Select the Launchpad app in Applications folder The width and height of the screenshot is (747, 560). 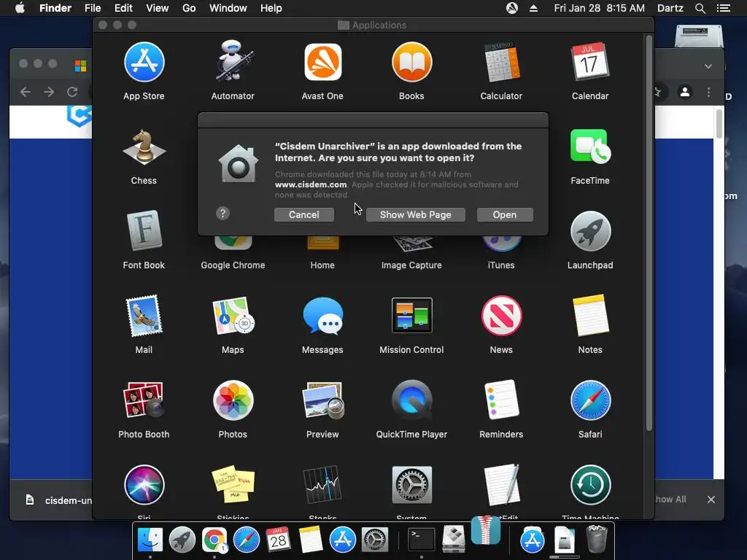(x=590, y=231)
